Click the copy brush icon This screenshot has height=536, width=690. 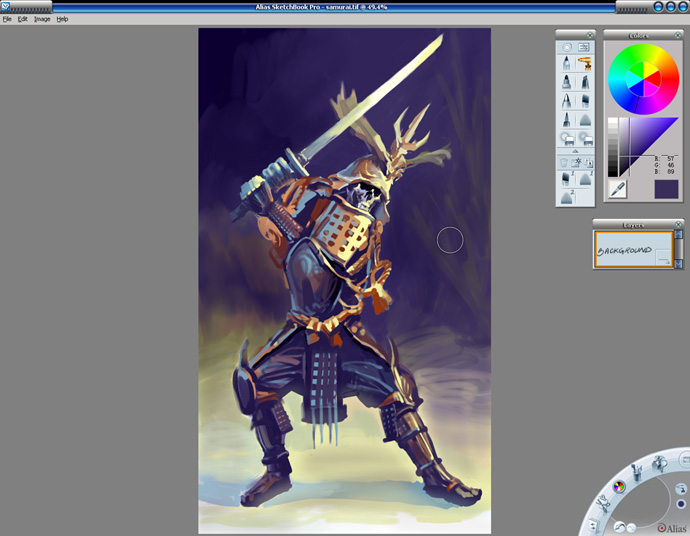[x=588, y=163]
